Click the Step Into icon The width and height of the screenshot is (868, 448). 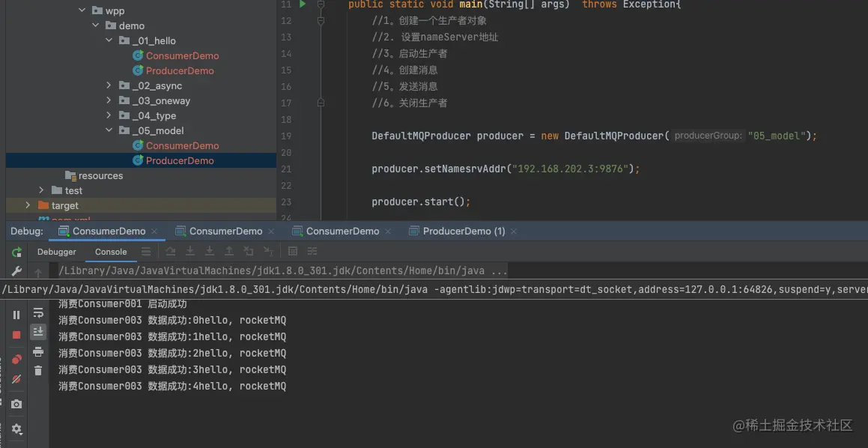tap(190, 252)
